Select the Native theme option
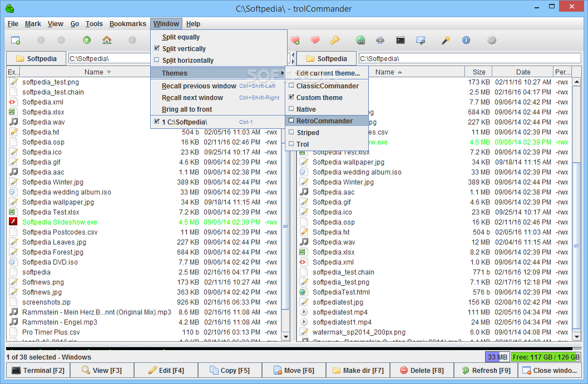Viewport: 588px width, 384px height. click(x=327, y=109)
